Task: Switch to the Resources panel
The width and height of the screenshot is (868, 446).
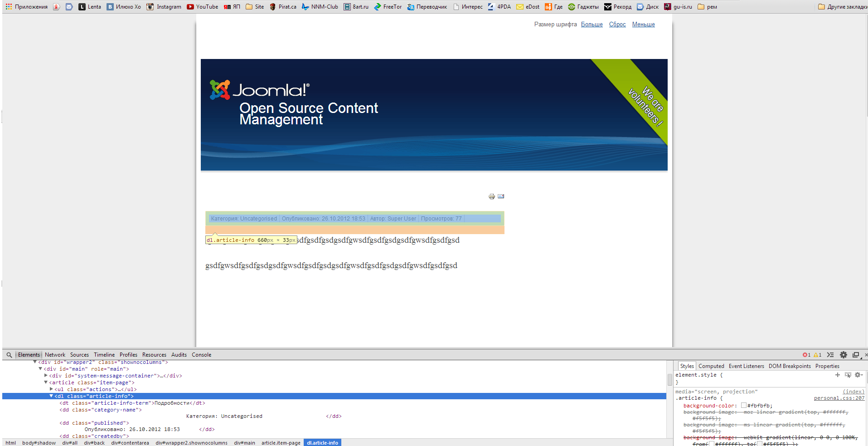Action: [x=154, y=355]
